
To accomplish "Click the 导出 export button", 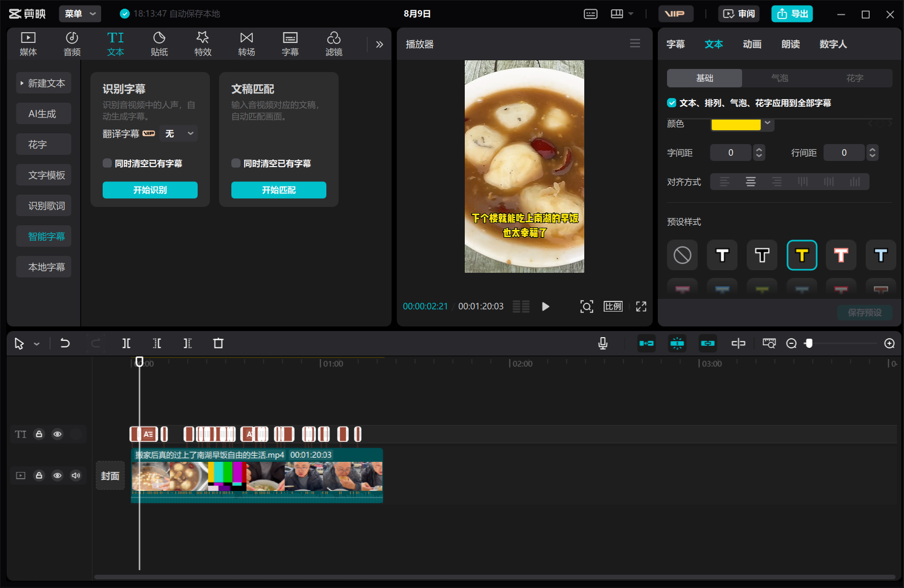I will point(792,14).
